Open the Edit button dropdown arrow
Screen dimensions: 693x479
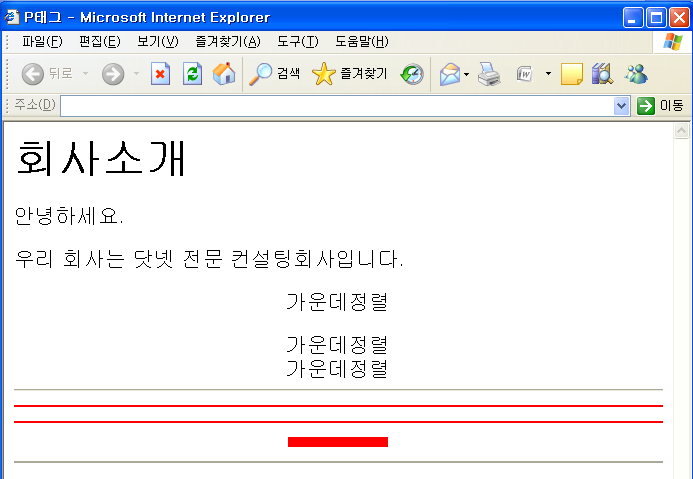tap(548, 74)
